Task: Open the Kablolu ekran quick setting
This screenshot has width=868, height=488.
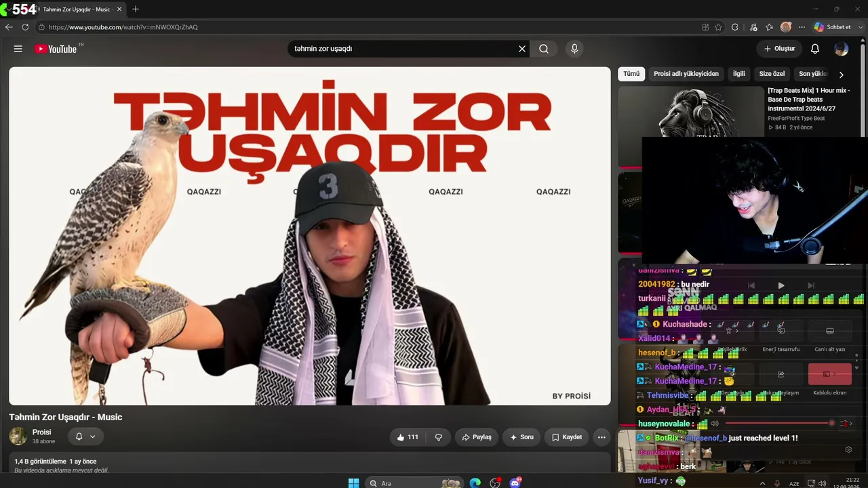Action: 830,374
